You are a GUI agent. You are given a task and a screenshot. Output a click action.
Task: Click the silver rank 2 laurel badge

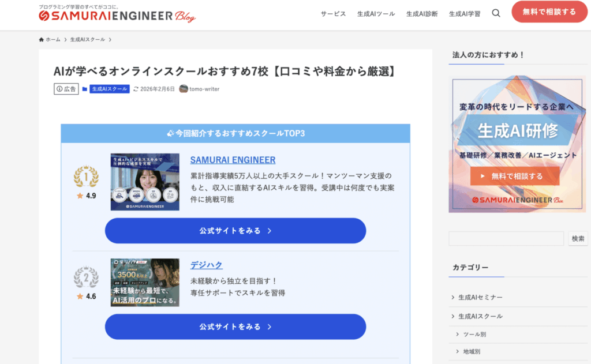click(86, 277)
